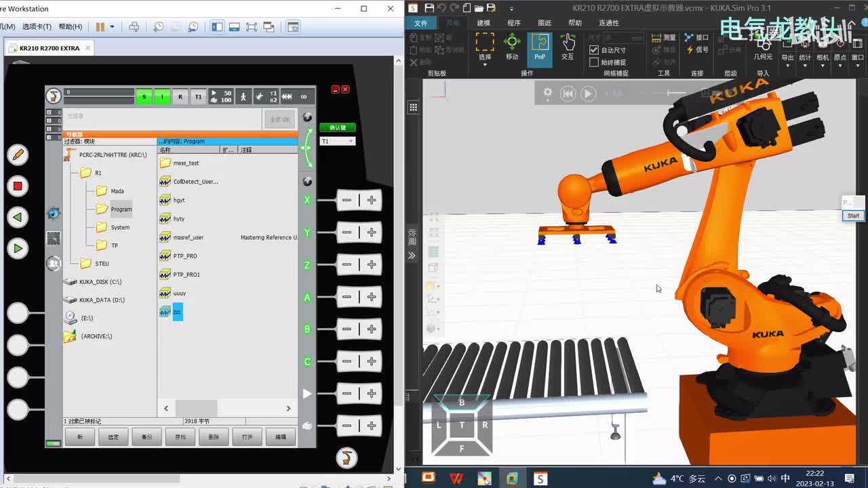868x488 pixels.
Task: Switch to the Program ribbon tab
Action: 514,23
